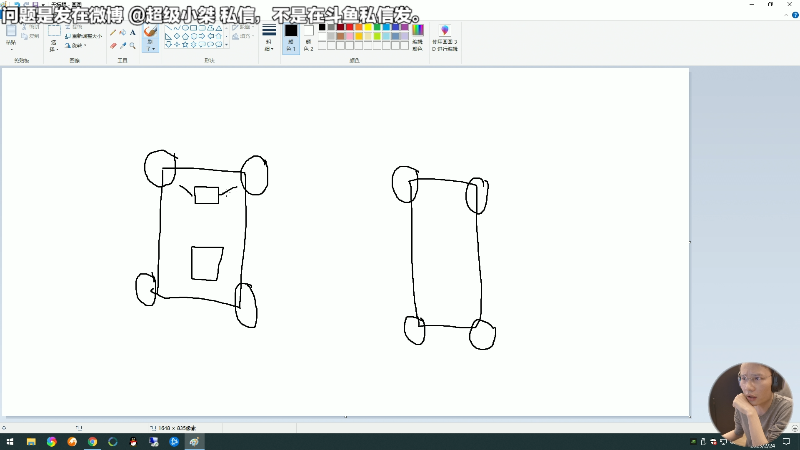Open File Explorer from the taskbar
Viewport: 800px width, 450px height.
(31, 442)
